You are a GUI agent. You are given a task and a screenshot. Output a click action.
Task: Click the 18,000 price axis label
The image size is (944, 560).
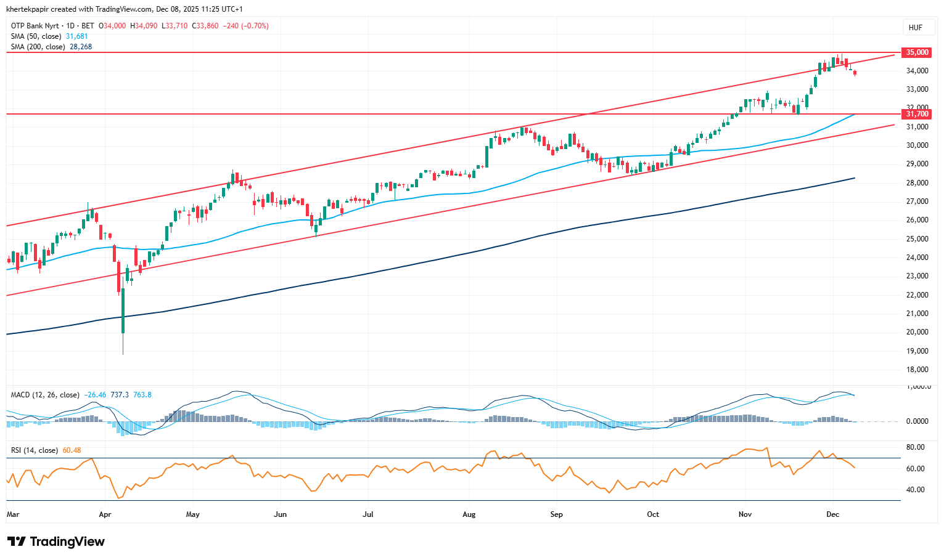pos(917,370)
